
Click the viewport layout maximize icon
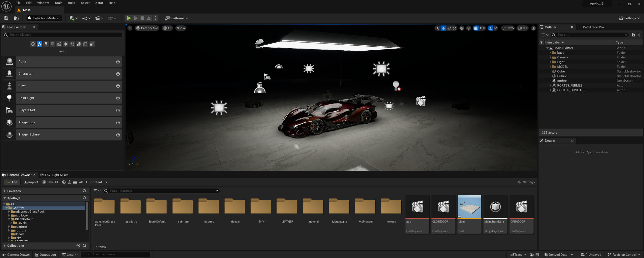pyautogui.click(x=533, y=28)
